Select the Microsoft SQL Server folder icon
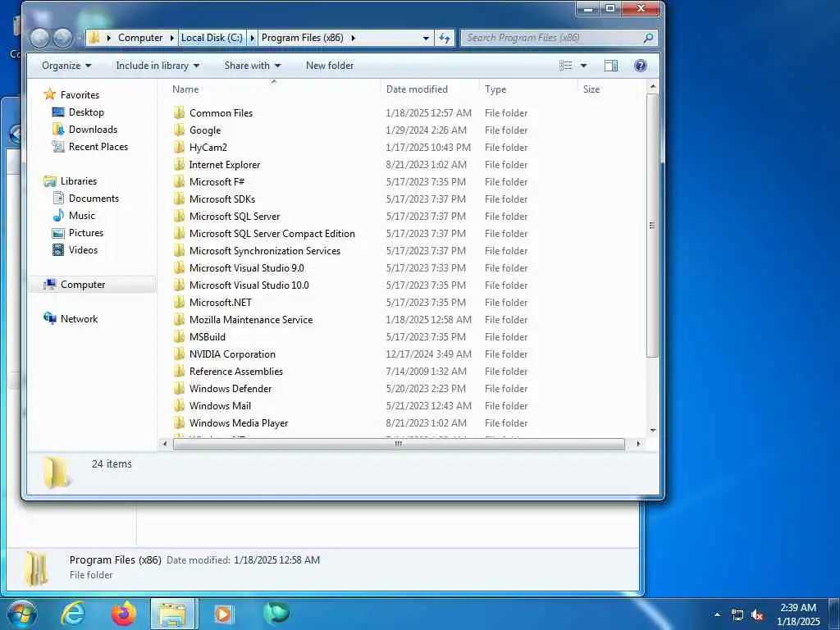Image resolution: width=840 pixels, height=630 pixels. 180,216
